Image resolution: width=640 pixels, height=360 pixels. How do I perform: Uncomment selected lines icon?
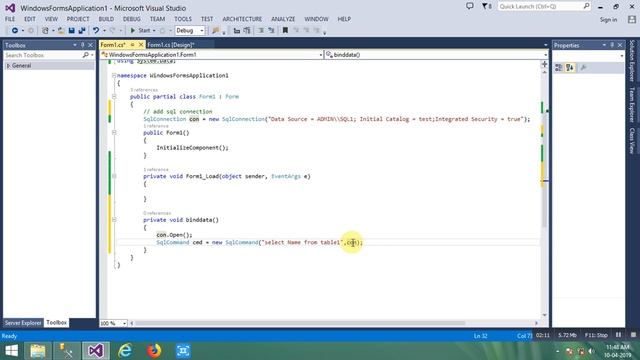[x=271, y=31]
